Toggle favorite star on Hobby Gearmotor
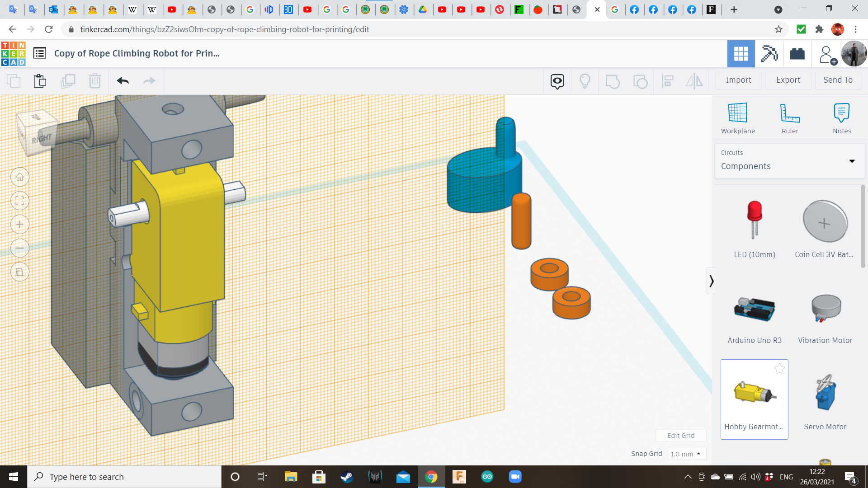Viewport: 868px width, 488px height. [779, 369]
